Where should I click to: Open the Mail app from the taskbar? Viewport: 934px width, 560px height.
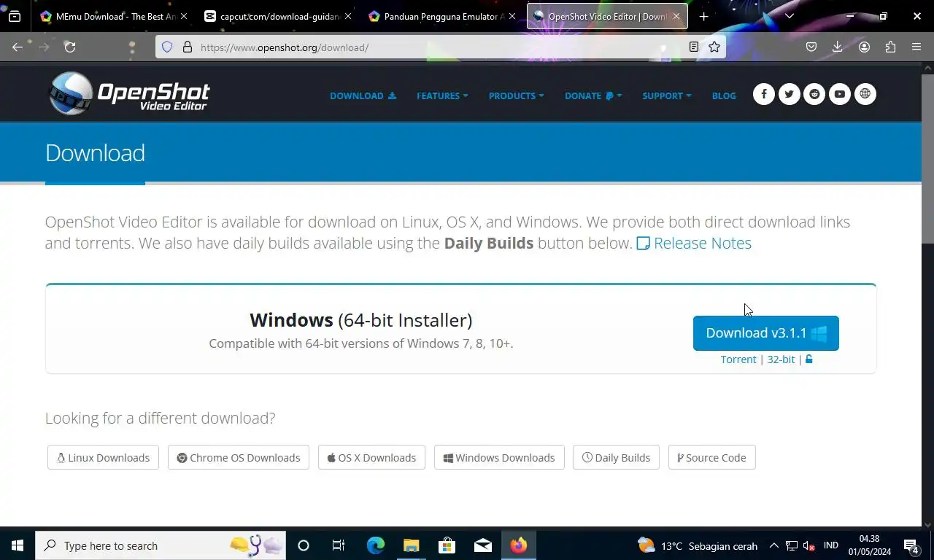482,545
